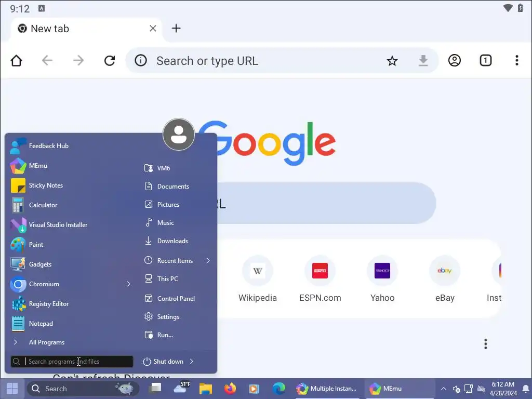Open the taskbar clock showing 6:12 AM
This screenshot has height=399, width=532.
(503, 389)
